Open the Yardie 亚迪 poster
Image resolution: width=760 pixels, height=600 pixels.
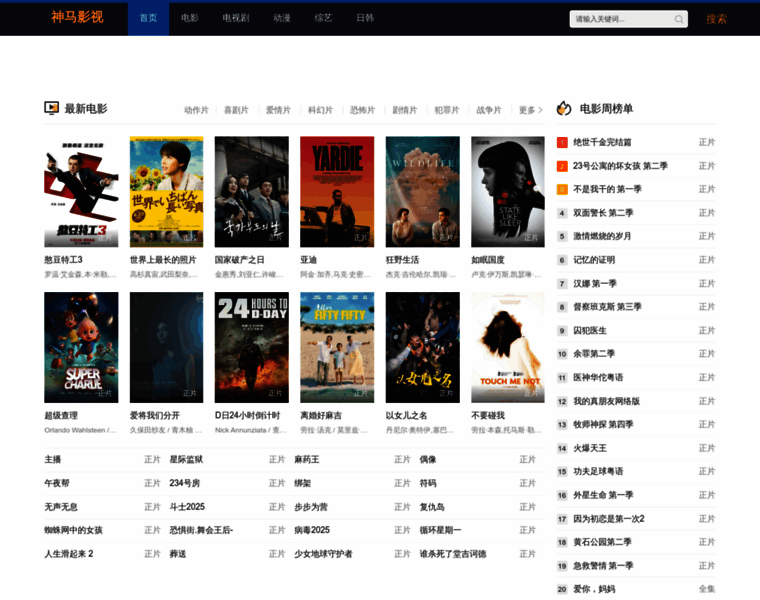[337, 192]
